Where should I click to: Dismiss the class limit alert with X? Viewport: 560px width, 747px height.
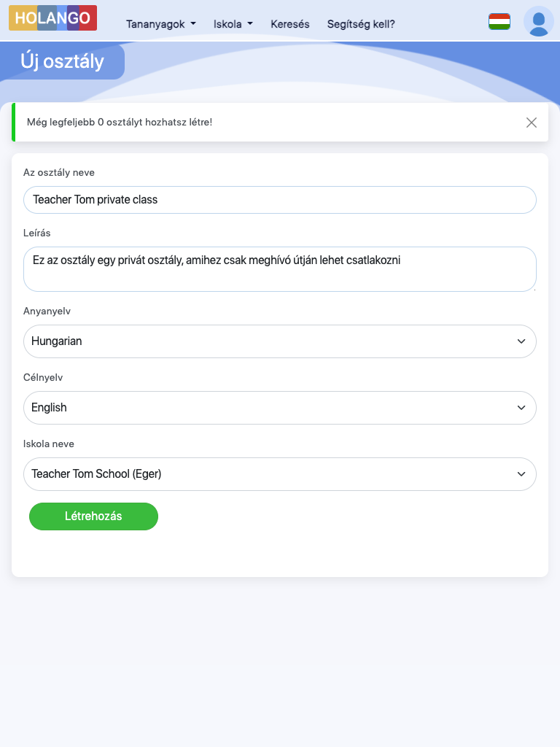coord(532,123)
